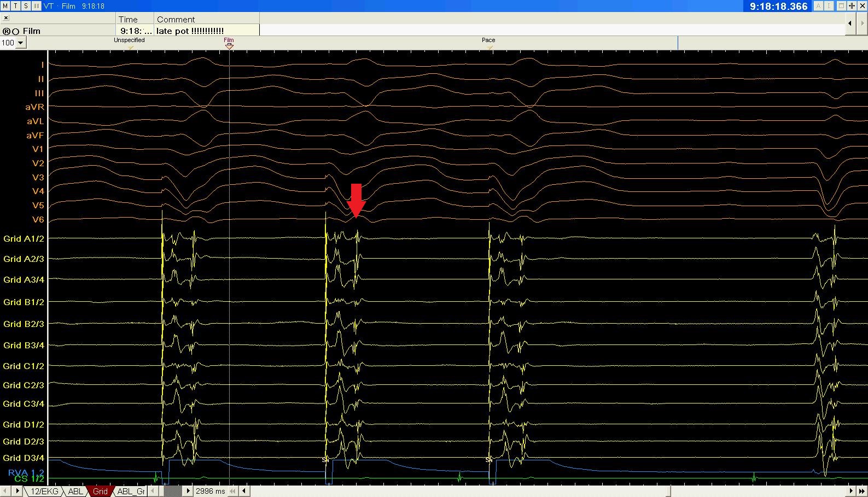
Task: Click the S button in title bar
Action: click(x=26, y=5)
